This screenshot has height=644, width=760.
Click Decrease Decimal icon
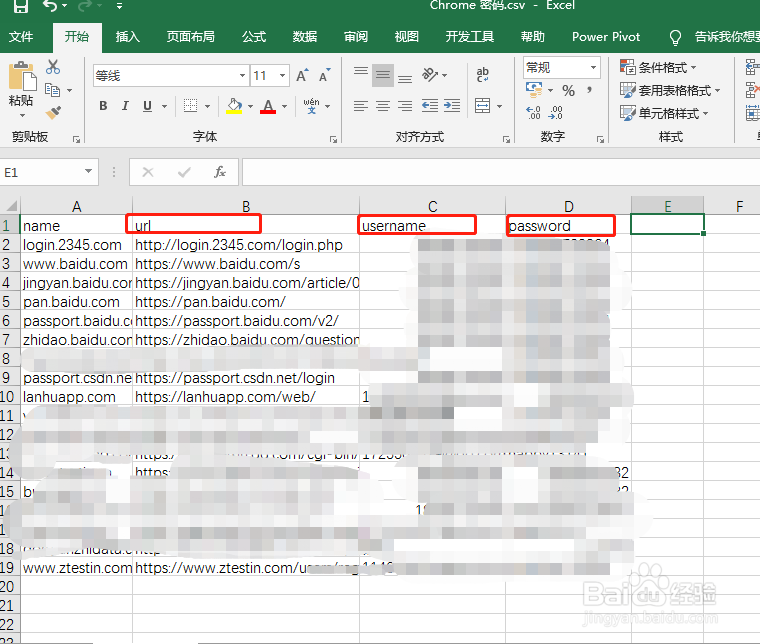(555, 113)
